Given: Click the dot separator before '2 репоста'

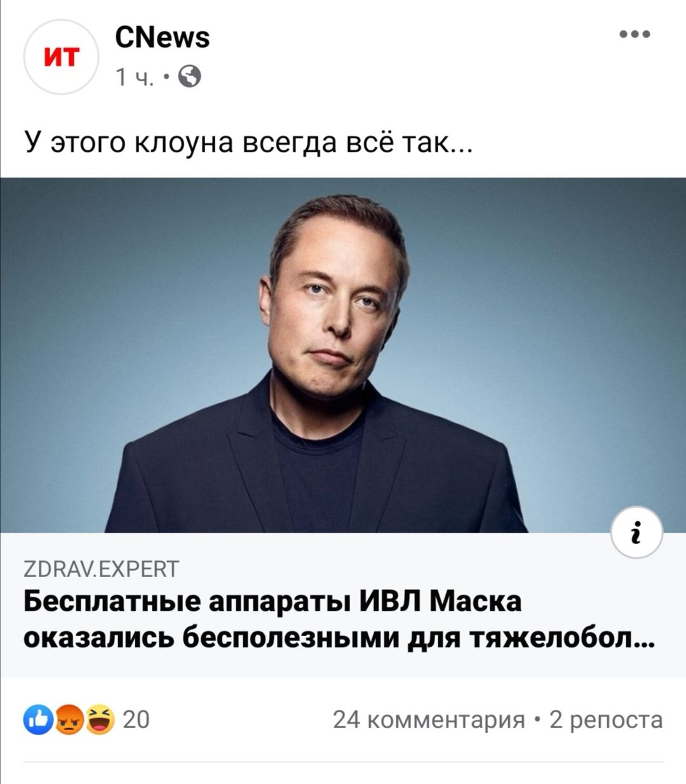Looking at the screenshot, I should 537,721.
